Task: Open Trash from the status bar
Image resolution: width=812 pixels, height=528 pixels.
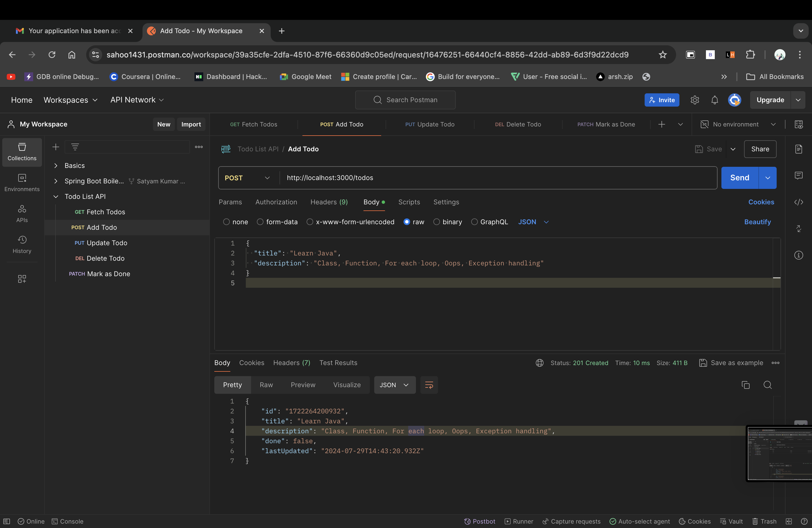Action: coord(764,521)
